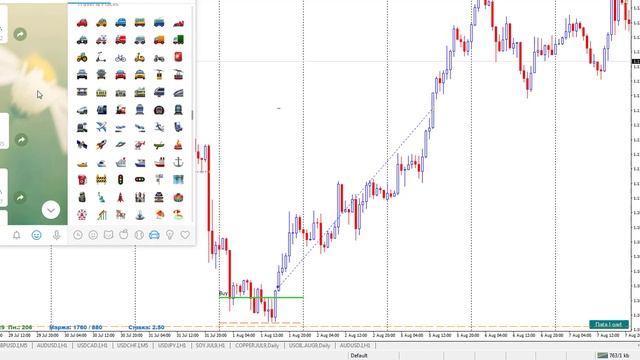Open the USOIL Daily chart tab
The image size is (640, 360).
pyautogui.click(x=309, y=345)
